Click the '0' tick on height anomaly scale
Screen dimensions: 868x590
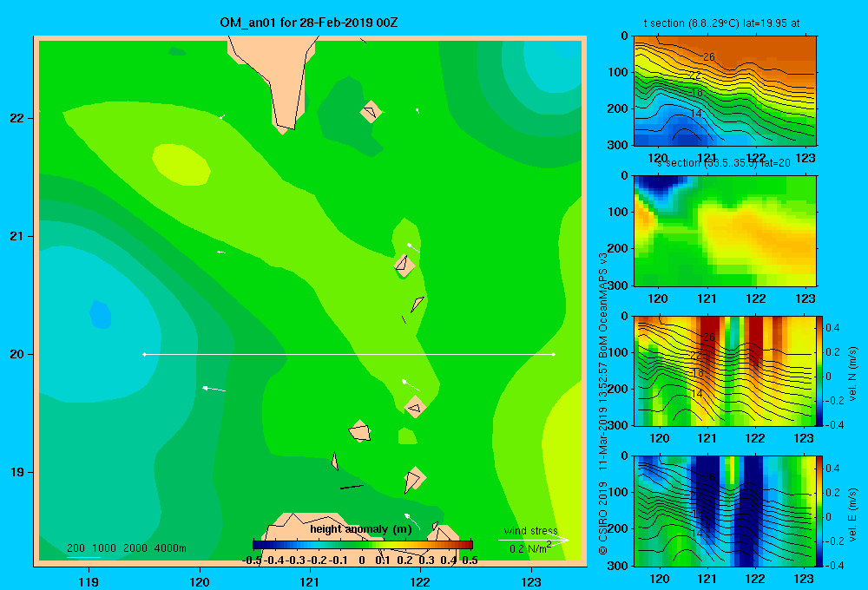[361, 560]
